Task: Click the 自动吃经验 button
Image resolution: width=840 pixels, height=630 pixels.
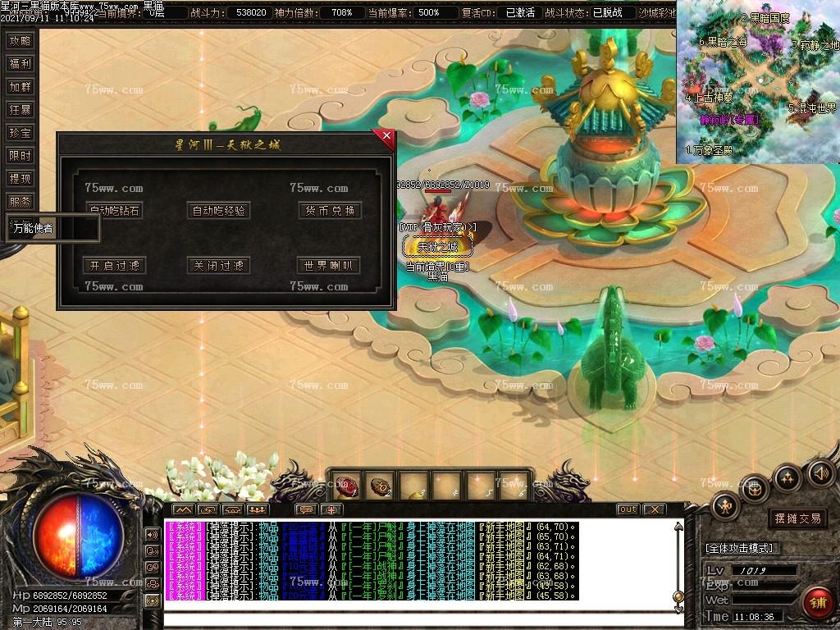Action: [x=218, y=211]
